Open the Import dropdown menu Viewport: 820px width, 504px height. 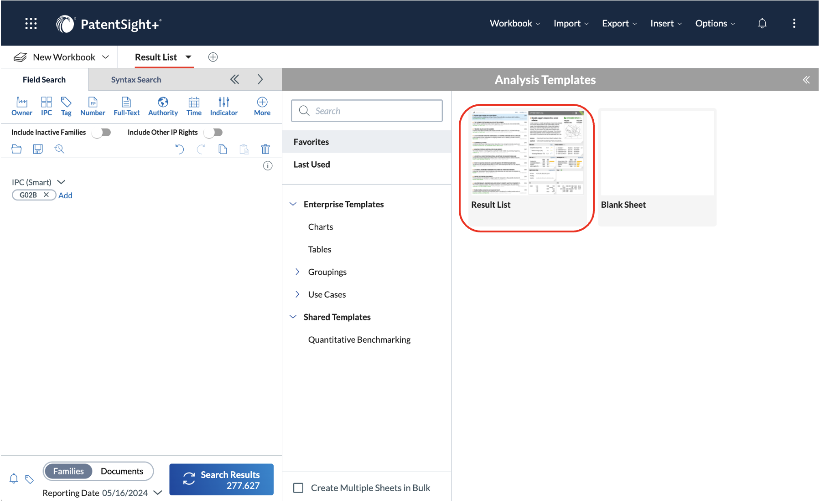coord(571,23)
